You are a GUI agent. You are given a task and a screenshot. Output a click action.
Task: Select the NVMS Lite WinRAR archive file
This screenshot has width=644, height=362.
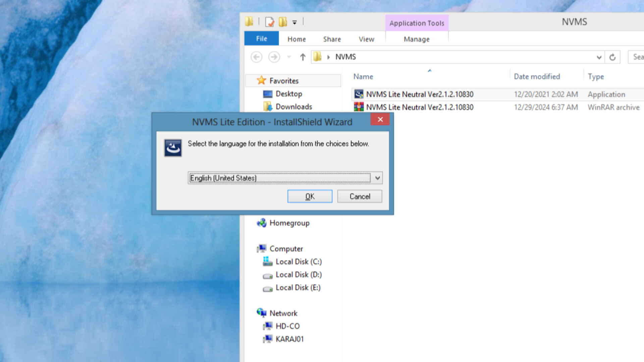point(419,107)
